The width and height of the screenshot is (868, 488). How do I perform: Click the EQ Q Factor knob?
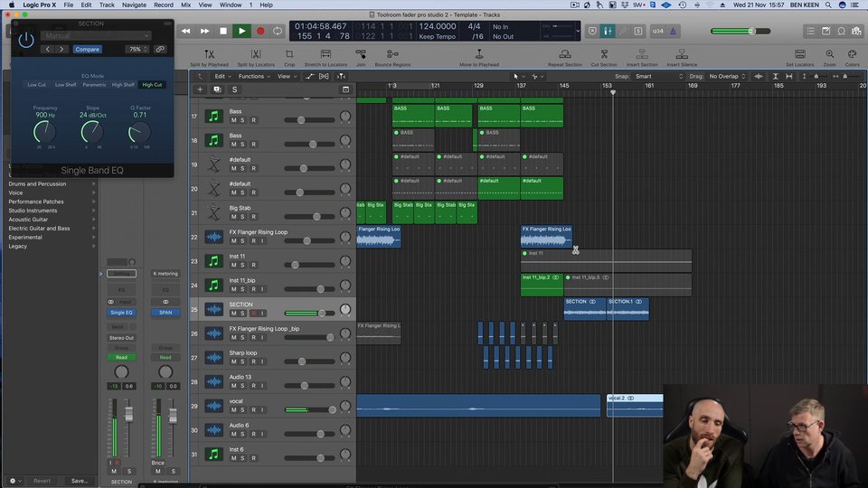(x=139, y=132)
